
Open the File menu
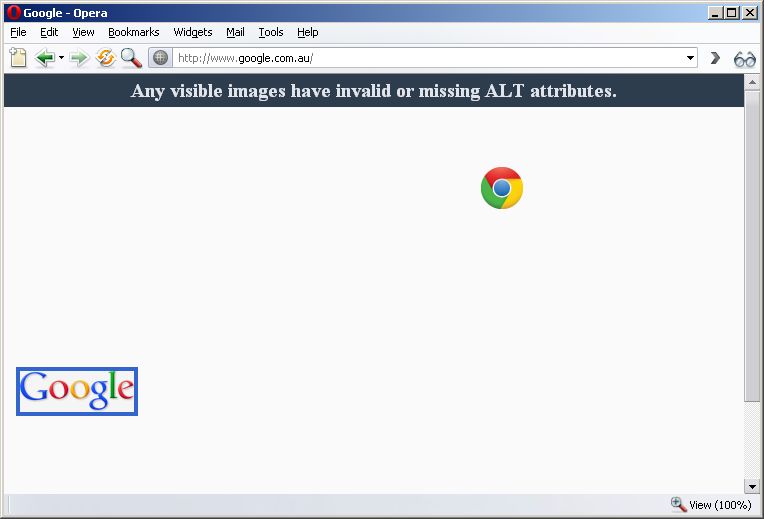point(18,32)
